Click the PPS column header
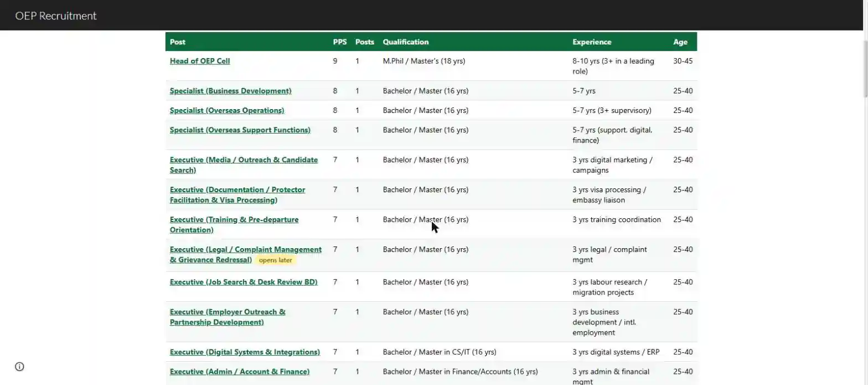This screenshot has width=868, height=385. point(340,42)
